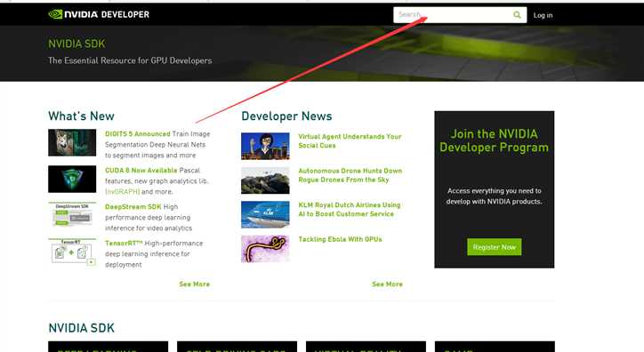Open the DIGITS 5 Announced link
This screenshot has height=352, width=644.
pyautogui.click(x=138, y=133)
